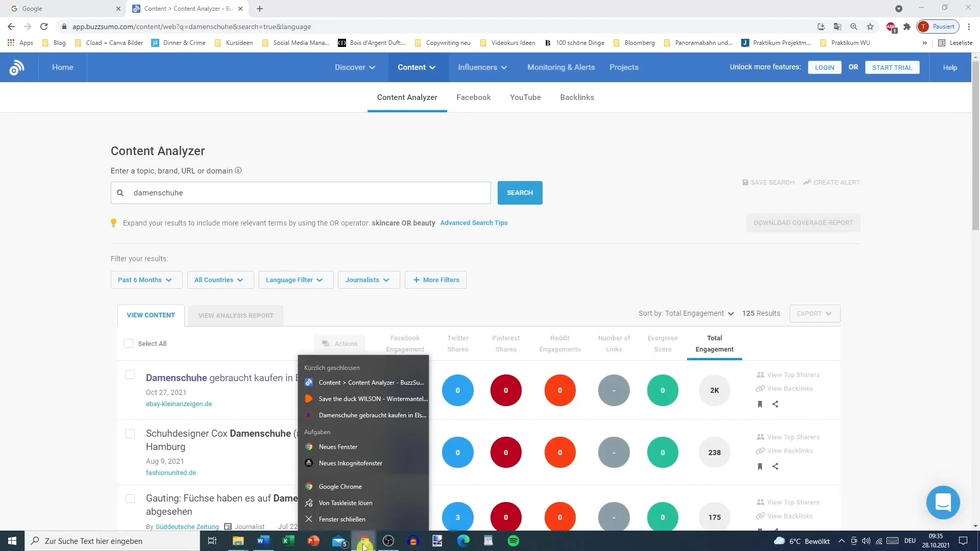Open Spotify from the taskbar
This screenshot has width=980, height=551.
(513, 541)
